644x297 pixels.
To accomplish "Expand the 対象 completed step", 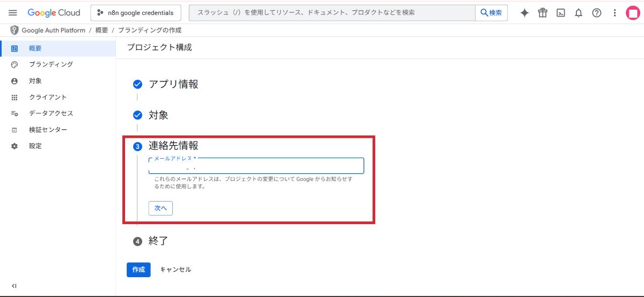I will [x=158, y=115].
